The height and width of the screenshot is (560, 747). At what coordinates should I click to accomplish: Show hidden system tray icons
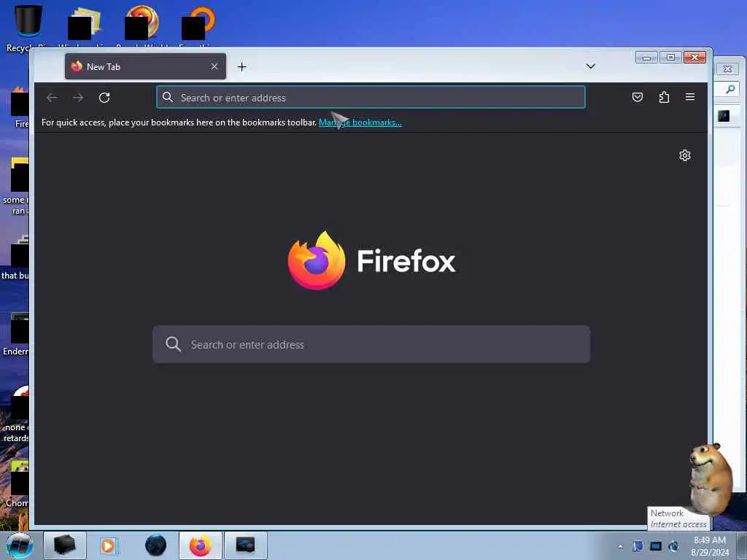coord(620,547)
